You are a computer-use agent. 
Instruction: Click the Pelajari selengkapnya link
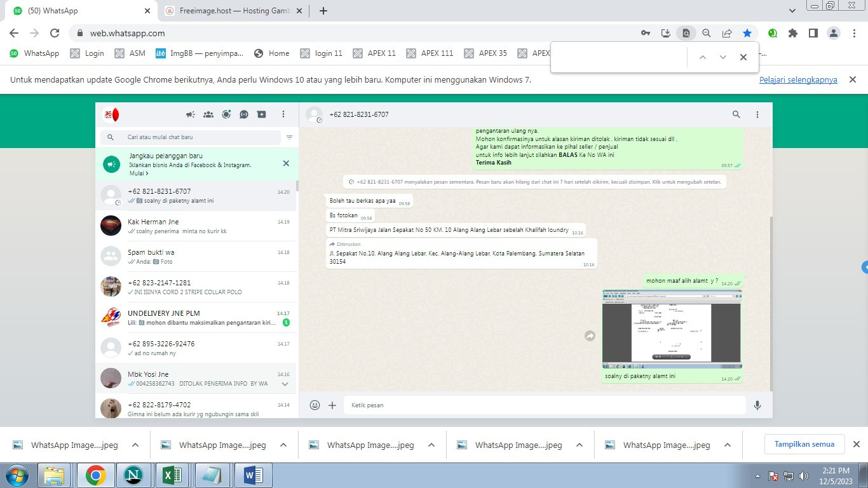coord(798,80)
